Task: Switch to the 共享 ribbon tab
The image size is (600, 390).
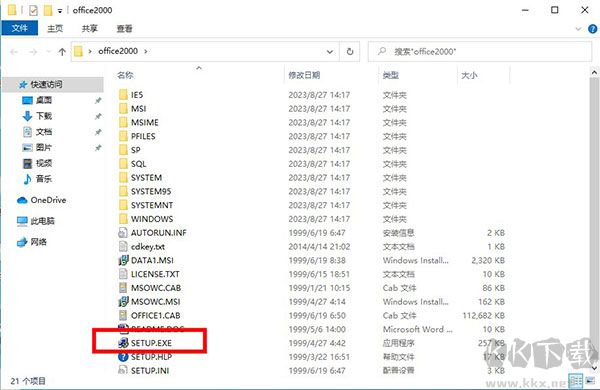Action: pyautogui.click(x=89, y=28)
